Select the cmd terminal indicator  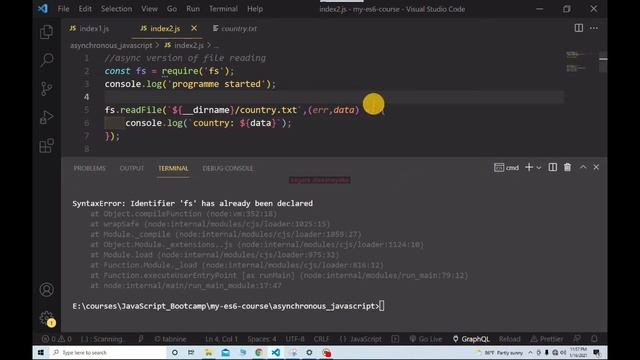[506, 168]
